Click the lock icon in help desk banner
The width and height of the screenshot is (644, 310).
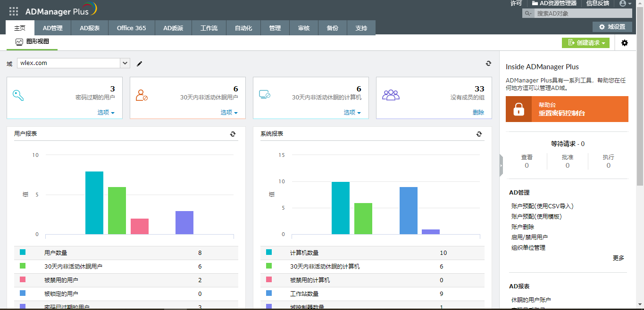point(519,109)
